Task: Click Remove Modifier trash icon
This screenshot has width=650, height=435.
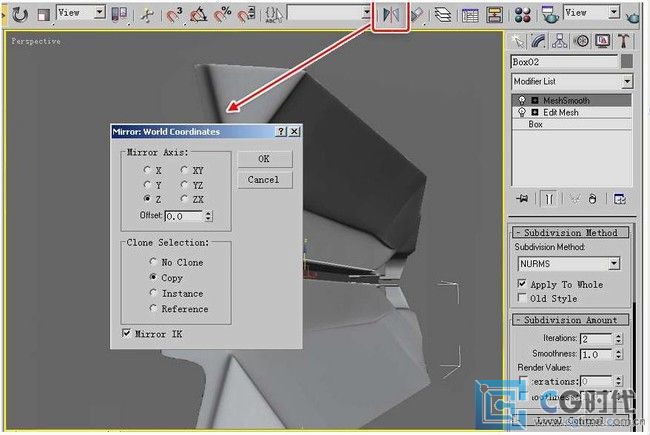Action: tap(593, 199)
